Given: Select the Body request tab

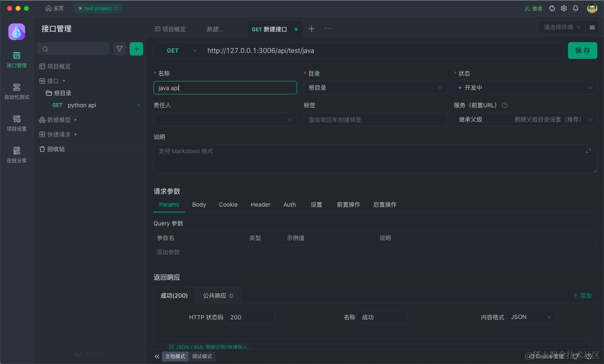Looking at the screenshot, I should [199, 205].
